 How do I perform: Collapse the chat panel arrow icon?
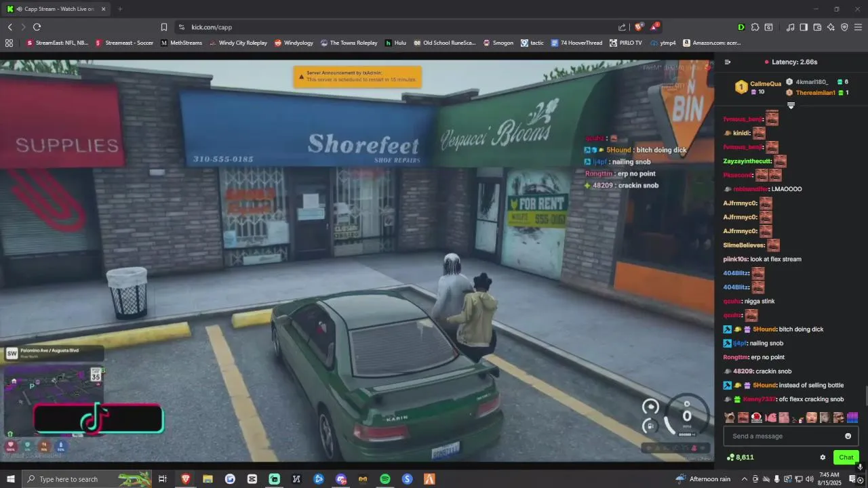(x=728, y=62)
